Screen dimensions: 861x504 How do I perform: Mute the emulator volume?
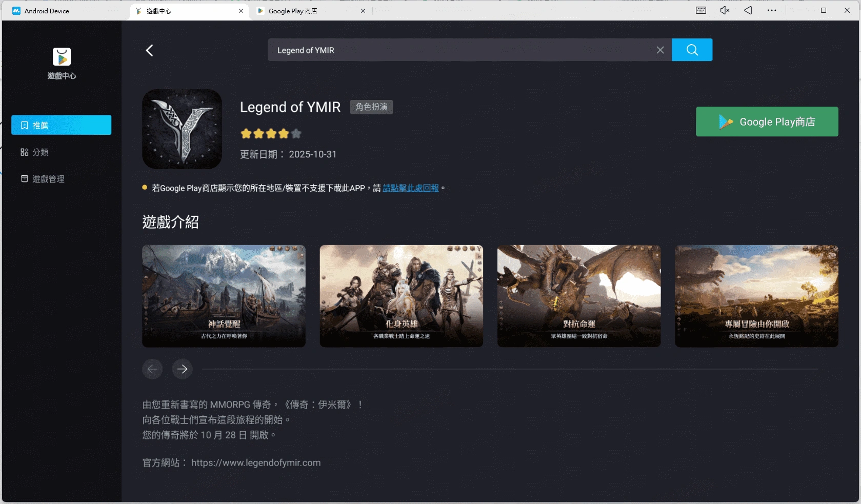(724, 10)
